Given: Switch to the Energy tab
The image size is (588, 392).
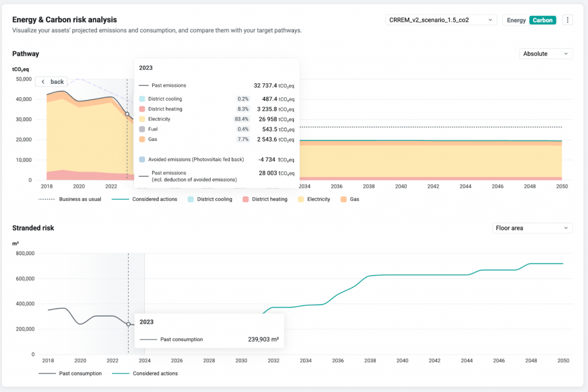Looking at the screenshot, I should [x=516, y=20].
